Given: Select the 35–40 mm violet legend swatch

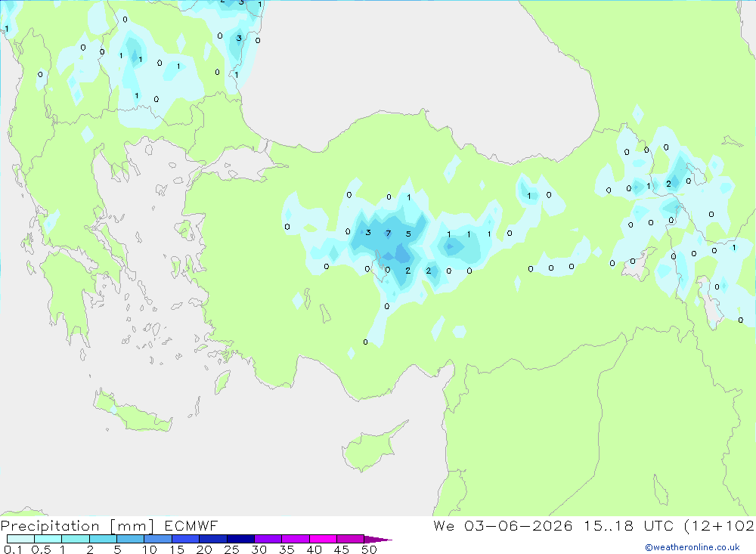Looking at the screenshot, I should pos(296,539).
